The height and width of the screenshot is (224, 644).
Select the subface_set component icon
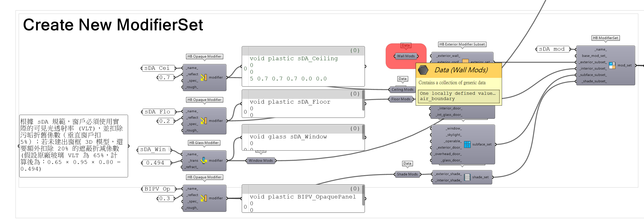[x=467, y=144]
